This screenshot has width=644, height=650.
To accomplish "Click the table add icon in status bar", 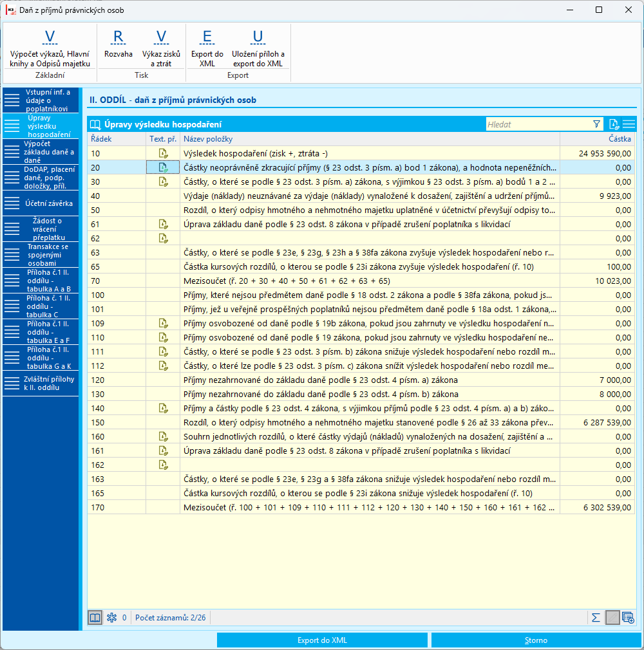I will pyautogui.click(x=629, y=618).
